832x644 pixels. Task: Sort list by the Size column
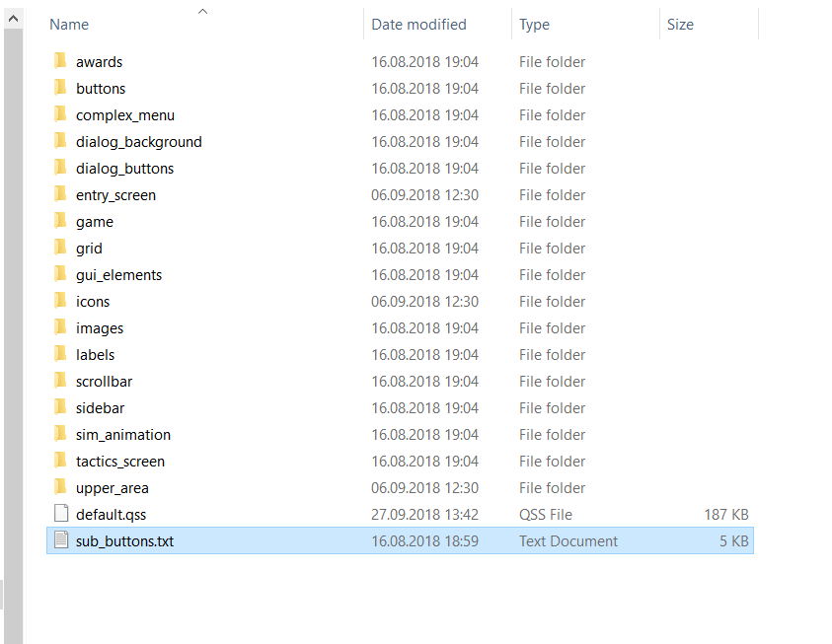680,25
